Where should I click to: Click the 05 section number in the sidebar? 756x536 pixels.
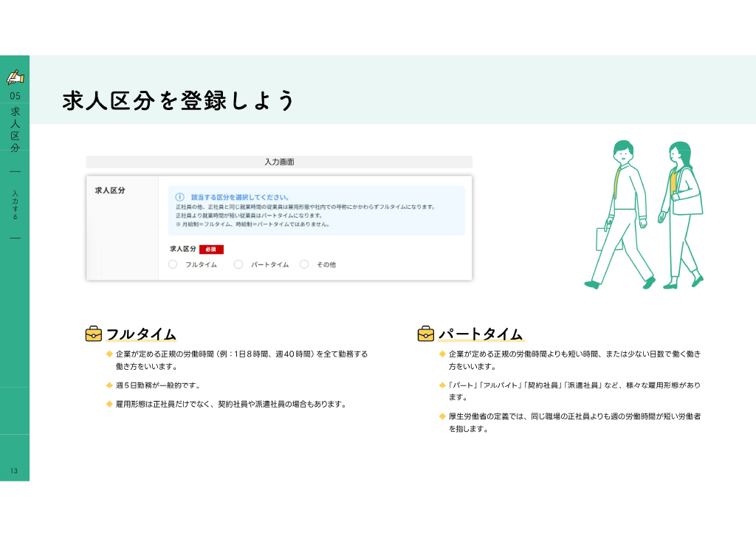pos(15,97)
